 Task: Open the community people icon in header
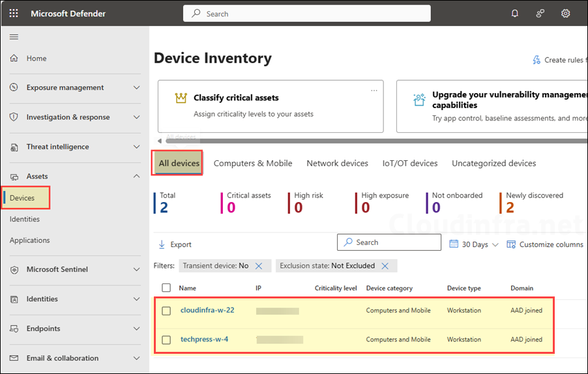click(540, 14)
